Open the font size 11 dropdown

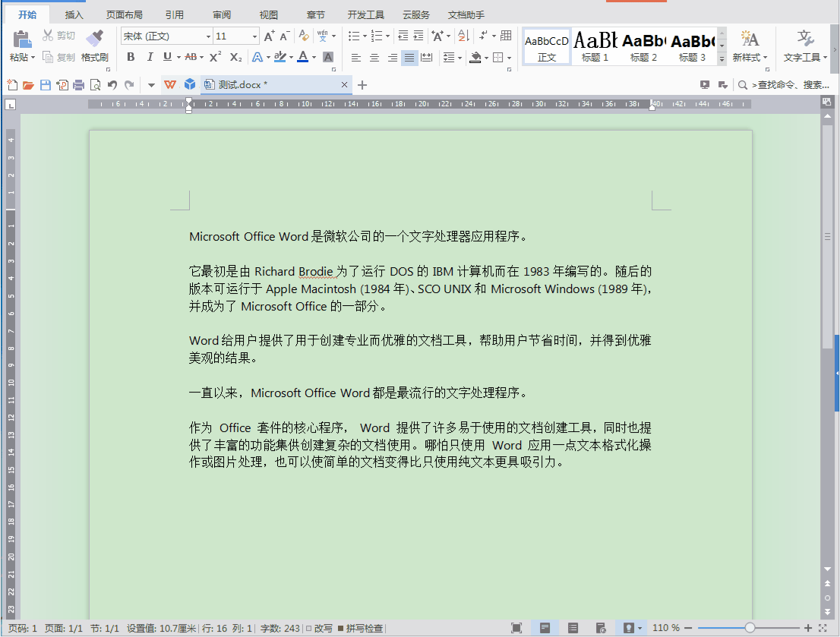click(254, 36)
